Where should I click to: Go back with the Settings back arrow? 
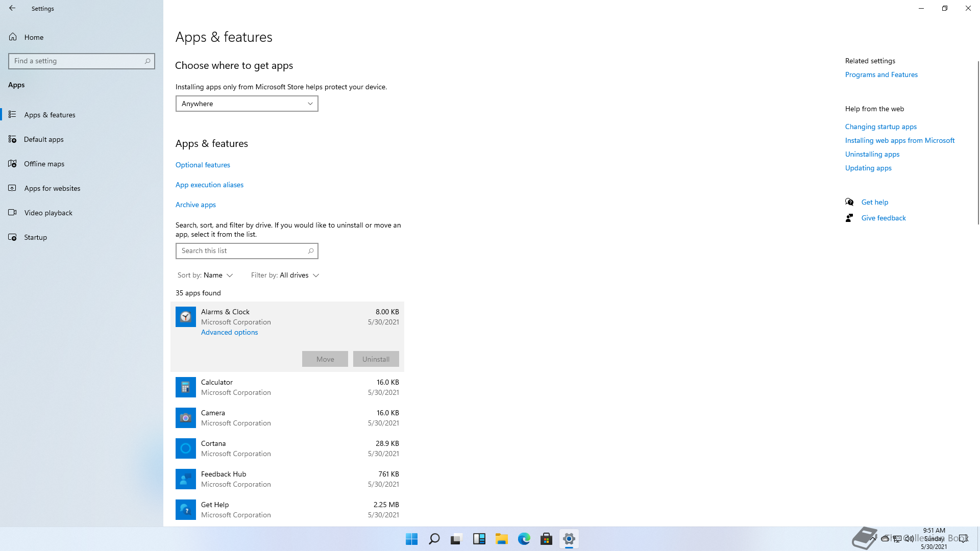click(x=12, y=8)
